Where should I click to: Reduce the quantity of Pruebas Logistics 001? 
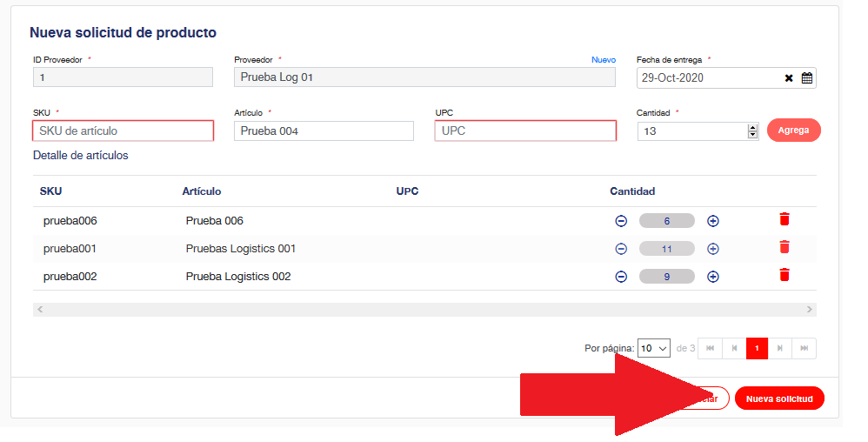tap(621, 249)
